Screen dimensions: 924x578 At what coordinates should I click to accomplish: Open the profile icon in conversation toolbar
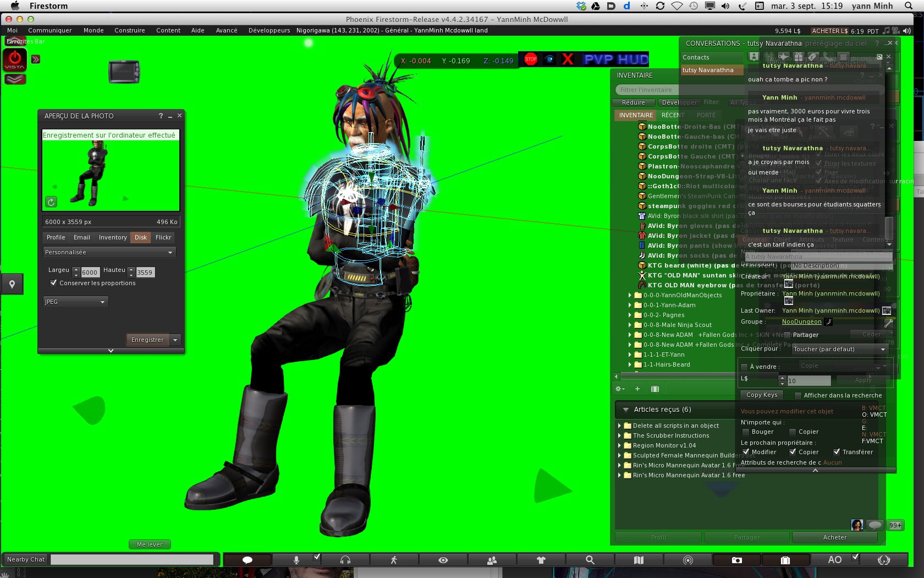tap(754, 56)
